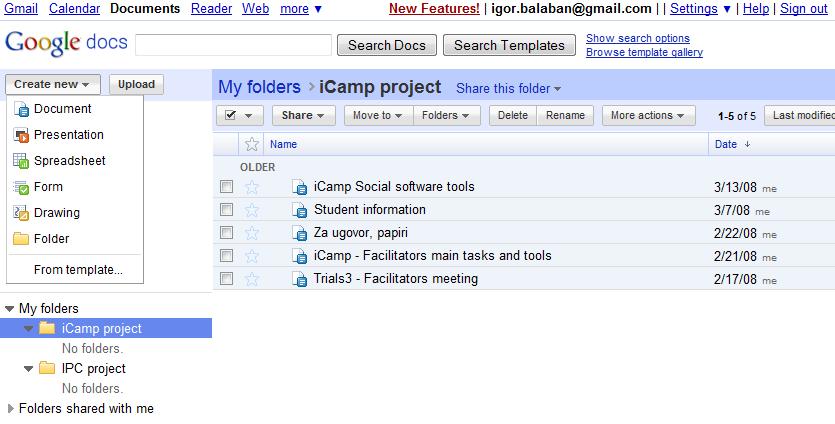Click the Presentation icon in Create new menu

[x=21, y=135]
